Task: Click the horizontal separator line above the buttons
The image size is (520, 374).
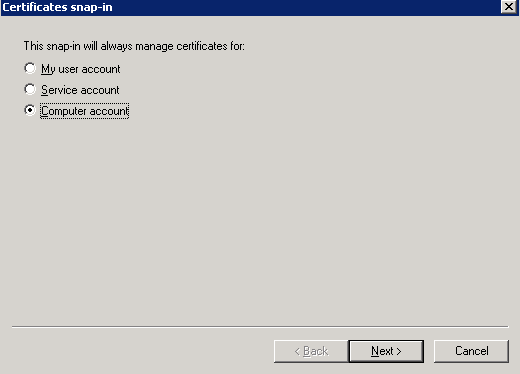Action: (x=260, y=327)
